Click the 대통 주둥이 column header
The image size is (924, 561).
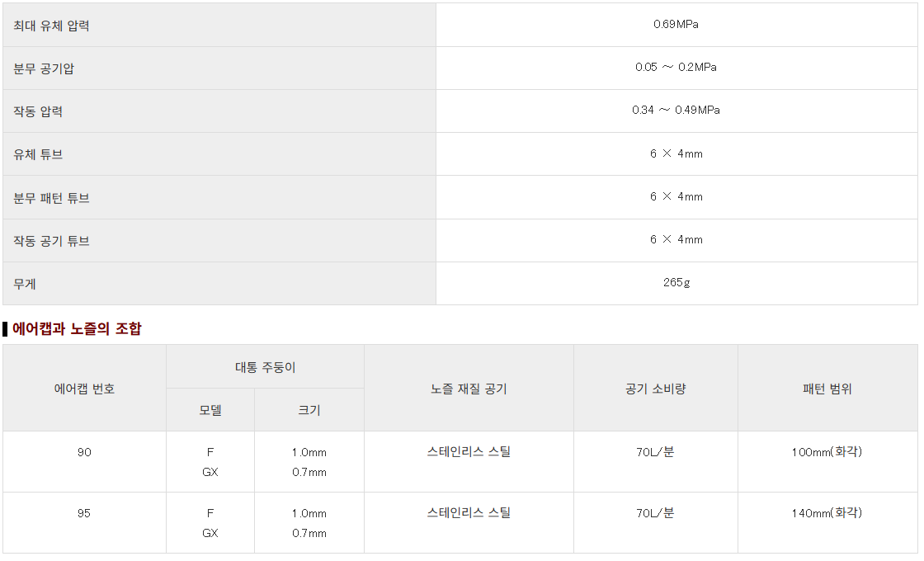[265, 367]
